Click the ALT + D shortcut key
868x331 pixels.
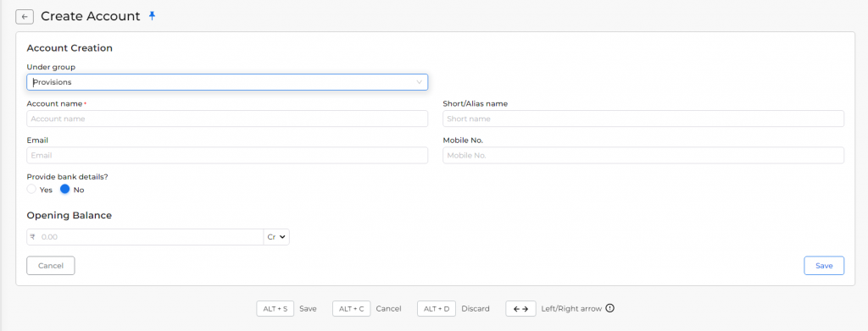click(x=437, y=309)
